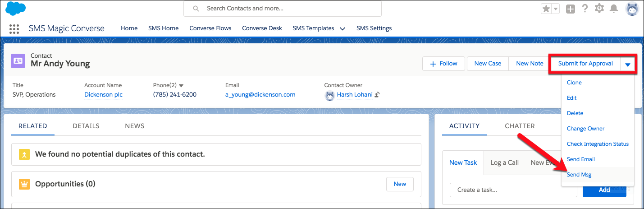Open the favorites list dropdown arrow

point(556,9)
